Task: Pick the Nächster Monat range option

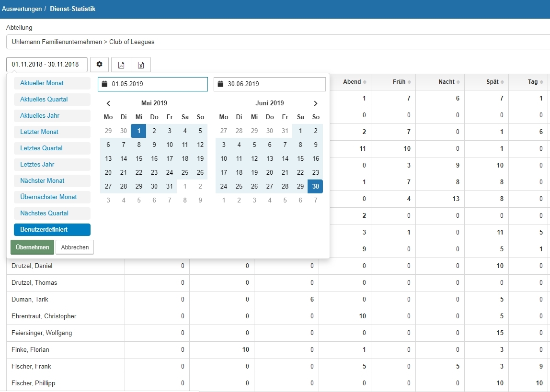Action: tap(52, 181)
